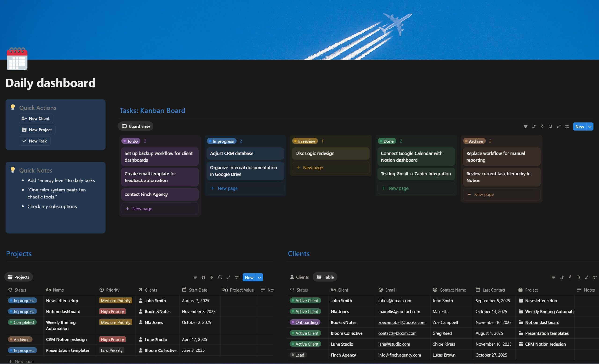Click the Kanban board filter icon
The width and height of the screenshot is (599, 364).
tap(525, 126)
